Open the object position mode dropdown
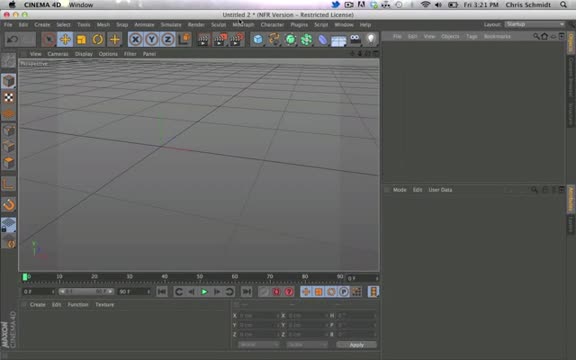This screenshot has height=360, width=576. coord(258,345)
